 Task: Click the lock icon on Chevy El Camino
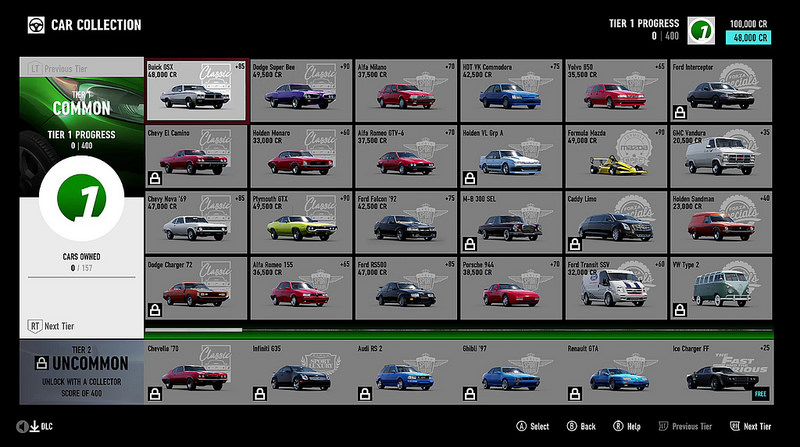pos(155,178)
